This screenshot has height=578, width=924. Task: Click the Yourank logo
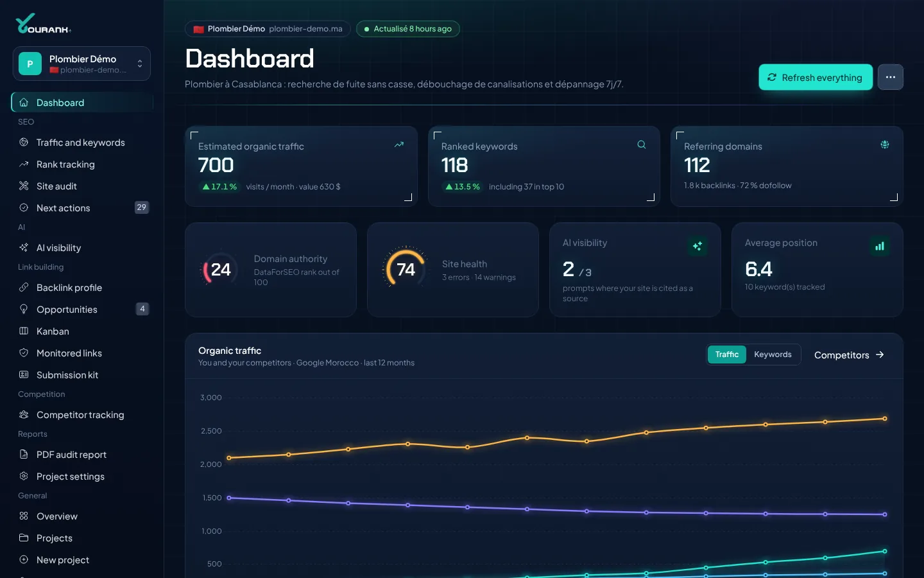click(43, 24)
